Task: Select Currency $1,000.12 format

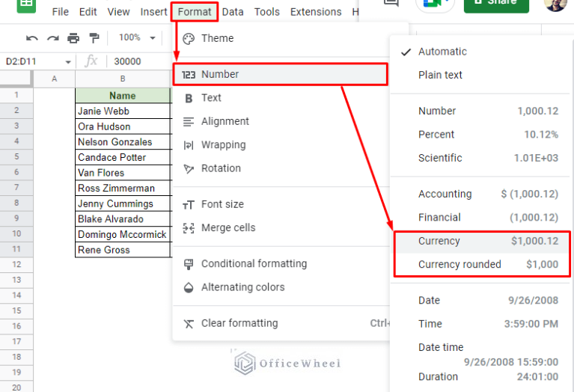Action: point(482,241)
